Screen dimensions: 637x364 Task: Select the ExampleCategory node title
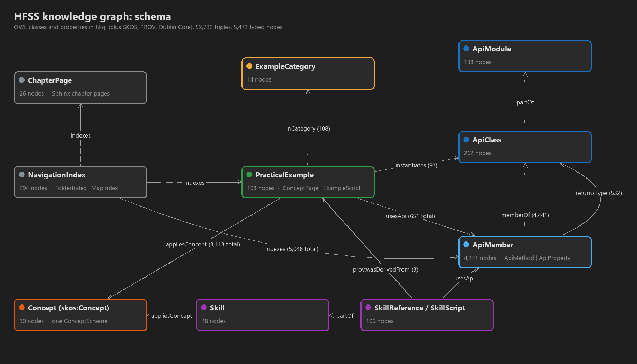point(285,66)
